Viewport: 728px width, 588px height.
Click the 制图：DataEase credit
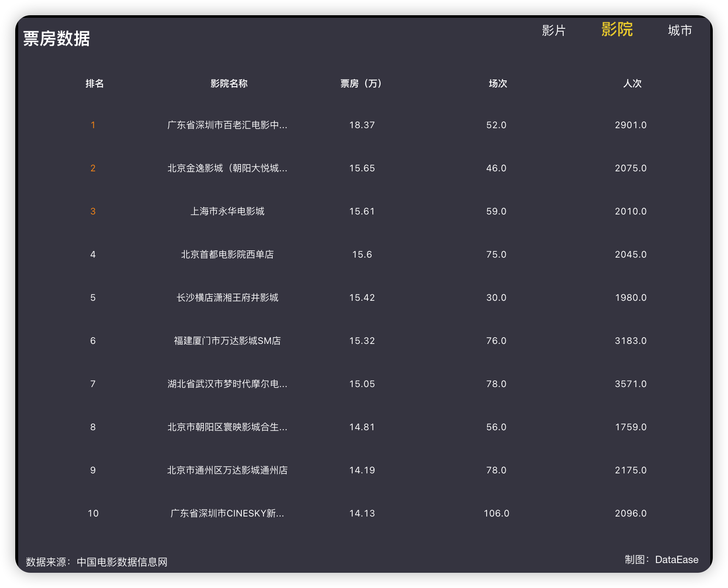[x=662, y=560]
